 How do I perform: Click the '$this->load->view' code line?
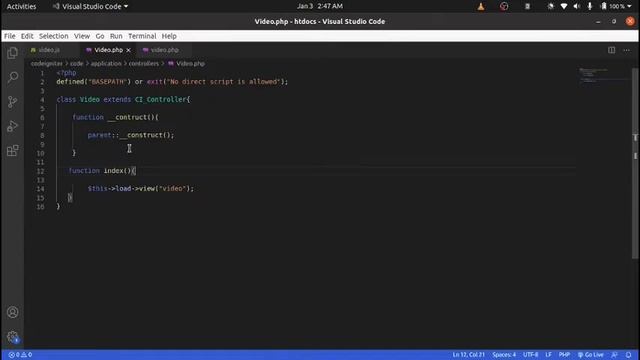pyautogui.click(x=141, y=189)
